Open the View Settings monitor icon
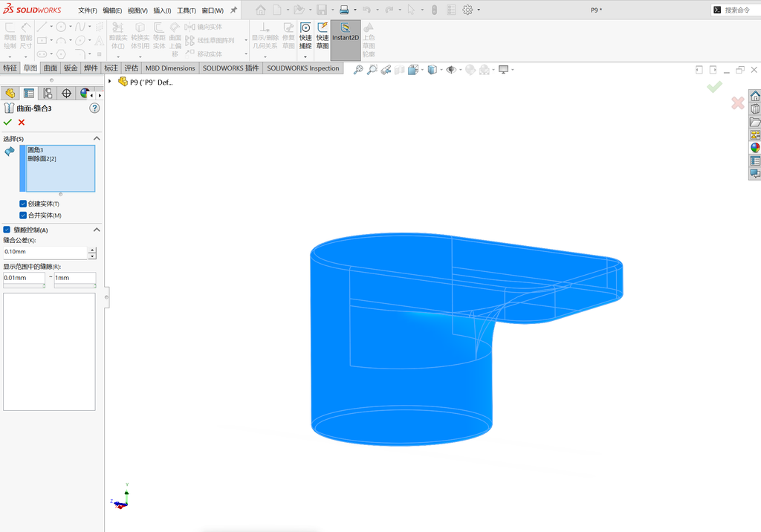This screenshot has width=761, height=532. coord(504,69)
